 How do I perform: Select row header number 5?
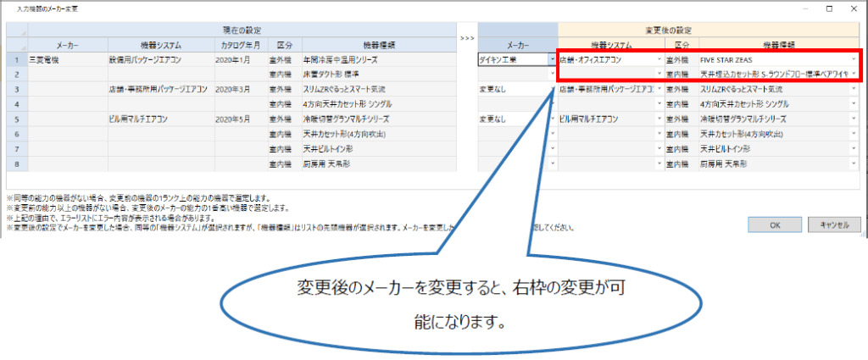click(x=16, y=119)
